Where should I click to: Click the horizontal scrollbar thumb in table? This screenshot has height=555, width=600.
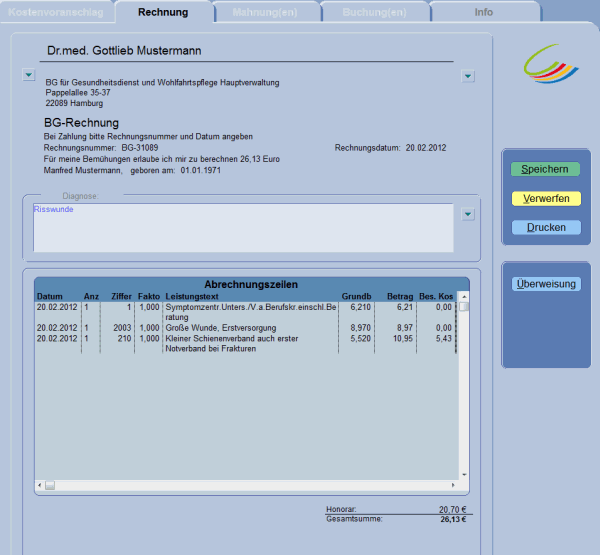[50, 485]
